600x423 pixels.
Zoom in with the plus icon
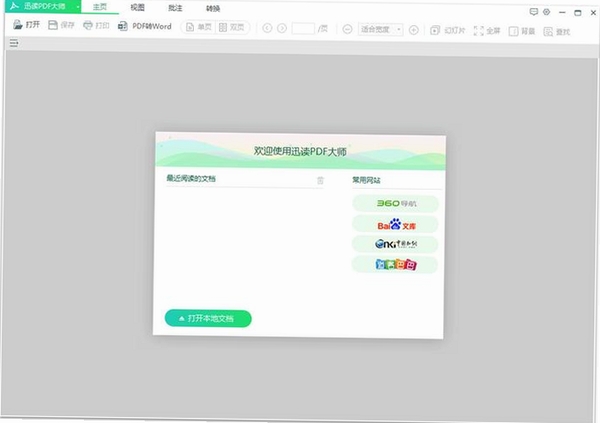[414, 30]
